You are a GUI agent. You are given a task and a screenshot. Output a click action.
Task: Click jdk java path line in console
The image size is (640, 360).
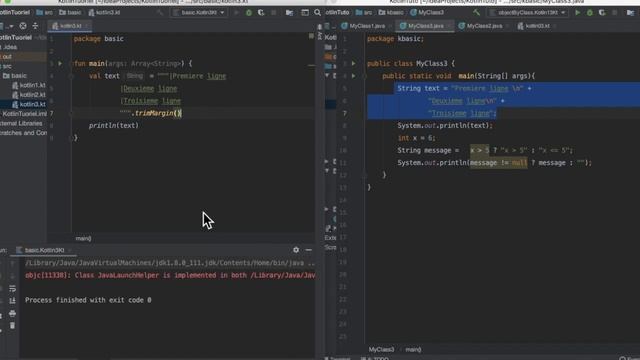(170, 263)
